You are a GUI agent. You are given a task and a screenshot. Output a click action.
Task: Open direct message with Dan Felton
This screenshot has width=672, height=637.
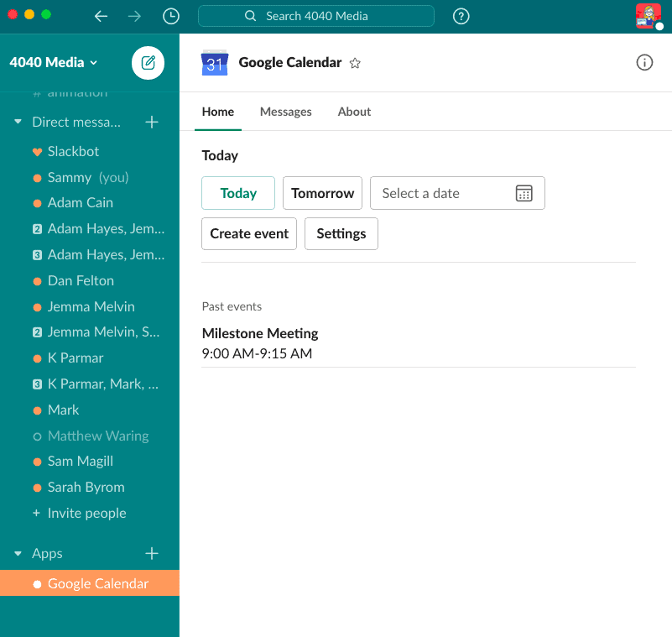(81, 280)
